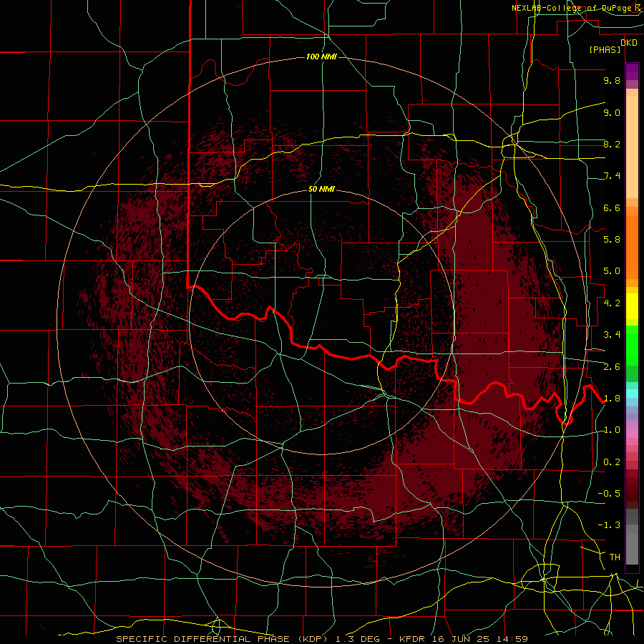Screen dimensions: 644x644
Task: Click the 3.4 legend value
Action: click(x=612, y=335)
